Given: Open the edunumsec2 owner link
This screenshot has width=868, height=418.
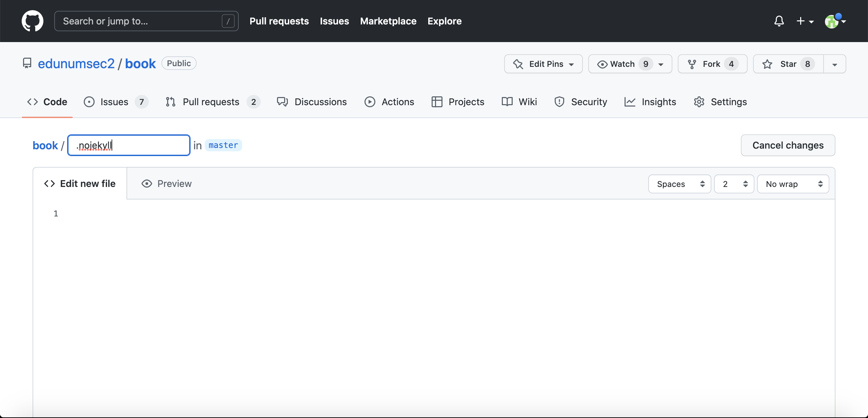Looking at the screenshot, I should point(76,63).
